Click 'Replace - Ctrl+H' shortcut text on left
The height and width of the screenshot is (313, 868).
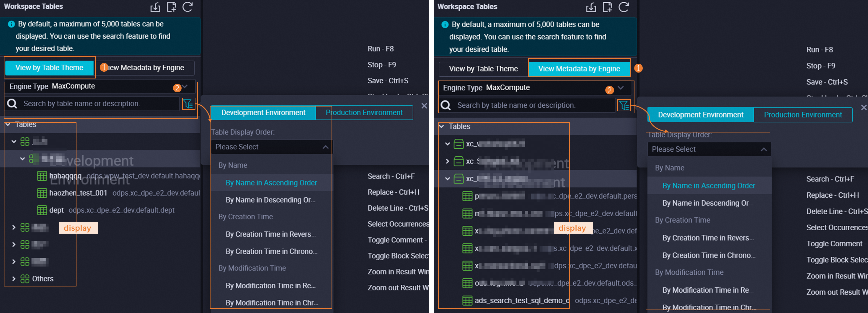[393, 192]
